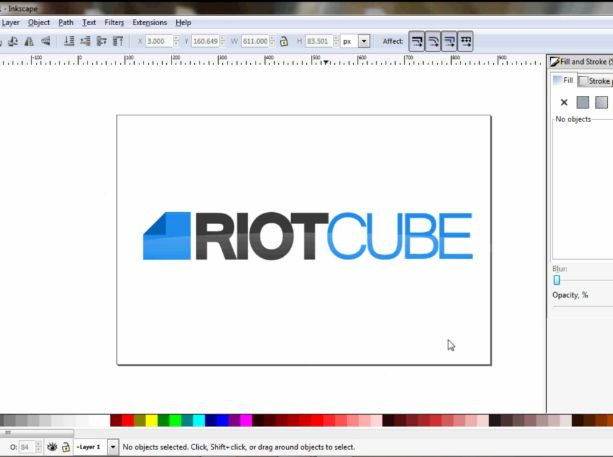This screenshot has height=457, width=613.
Task: Open the Layer 1 dropdown
Action: pos(113,446)
